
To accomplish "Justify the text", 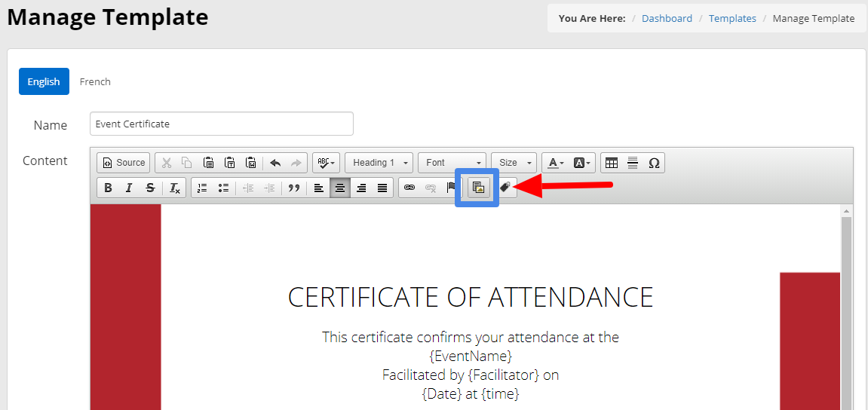I will [x=382, y=188].
